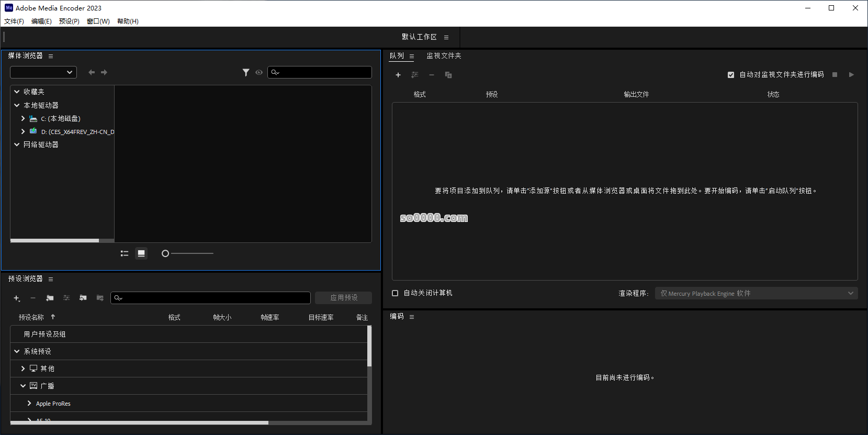Image resolution: width=868 pixels, height=435 pixels.
Task: Select the 用户预设及组 row
Action: (189, 334)
